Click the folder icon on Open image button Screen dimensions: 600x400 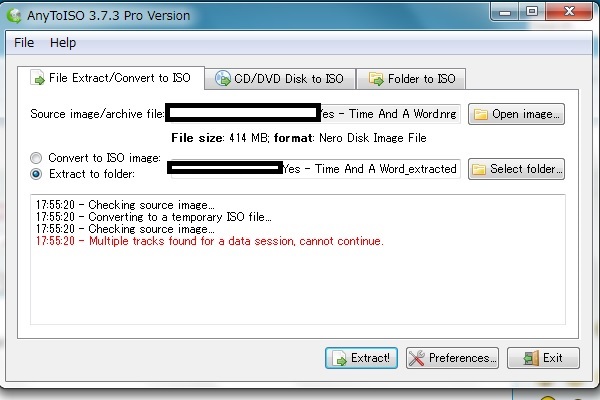pos(481,115)
